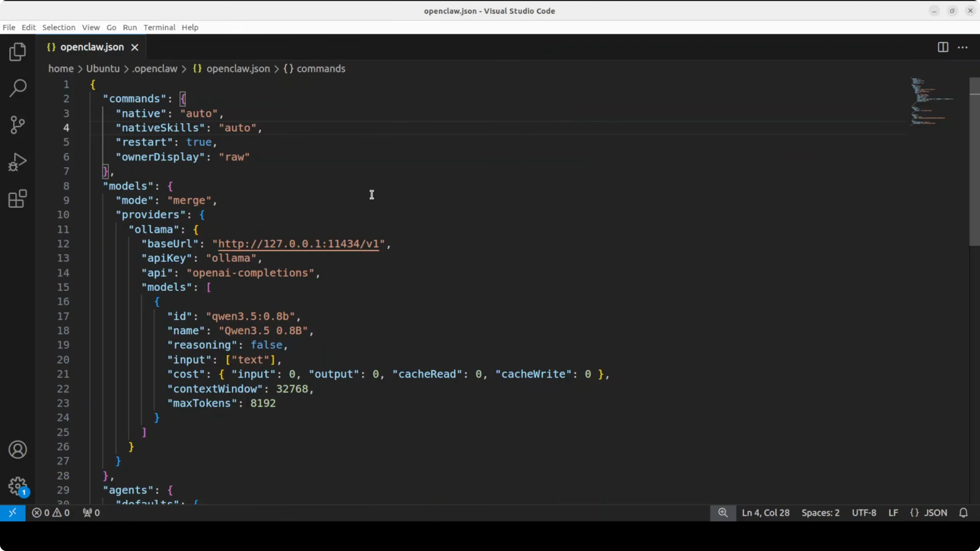Open the Terminal menu
This screenshot has height=551, width=980.
[159, 27]
